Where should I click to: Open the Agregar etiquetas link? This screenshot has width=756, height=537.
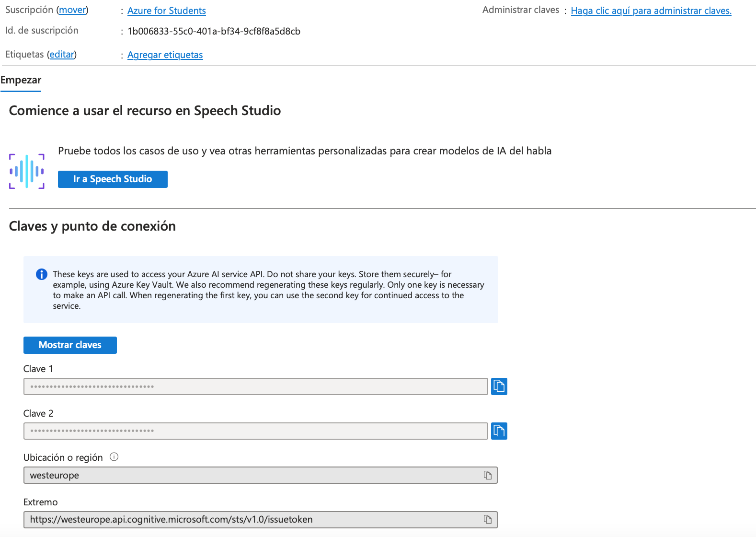(x=165, y=55)
